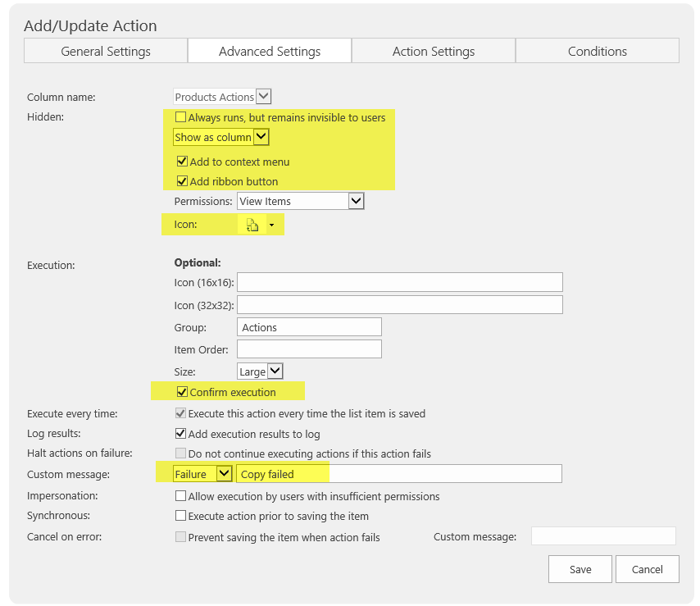Screen dimensions: 700x606
Task: Open the Icon picker dropdown arrow
Action: [271, 225]
